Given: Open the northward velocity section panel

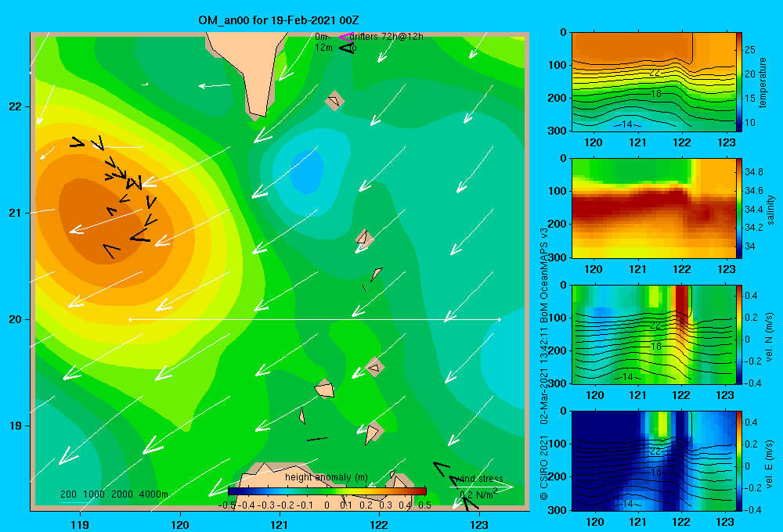Looking at the screenshot, I should [x=654, y=334].
